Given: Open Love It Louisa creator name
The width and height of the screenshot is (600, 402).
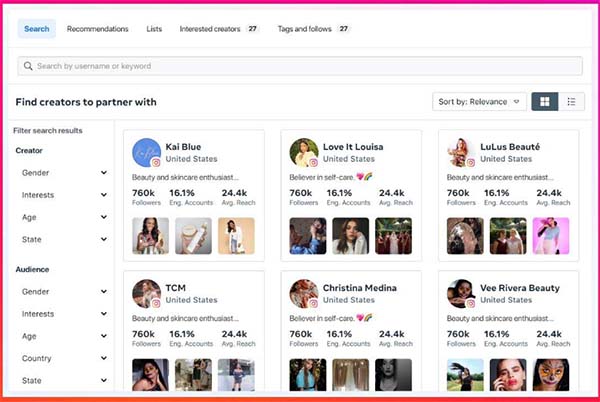Looking at the screenshot, I should [353, 147].
